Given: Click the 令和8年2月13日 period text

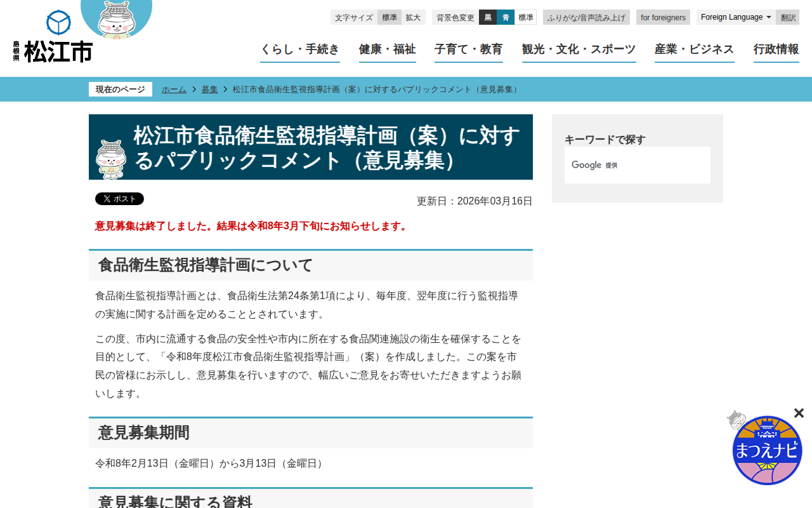Looking at the screenshot, I should coord(211,464).
